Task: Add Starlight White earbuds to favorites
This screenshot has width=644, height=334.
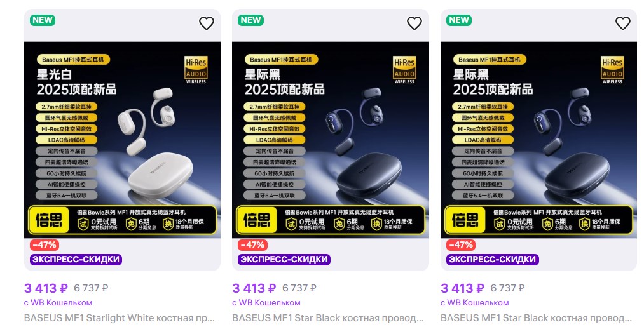Action: click(207, 23)
